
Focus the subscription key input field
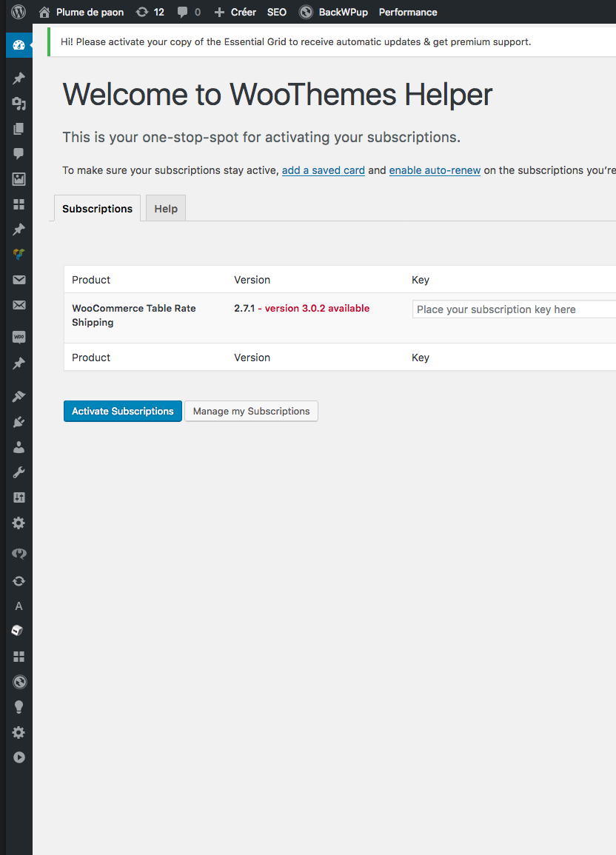(x=514, y=309)
